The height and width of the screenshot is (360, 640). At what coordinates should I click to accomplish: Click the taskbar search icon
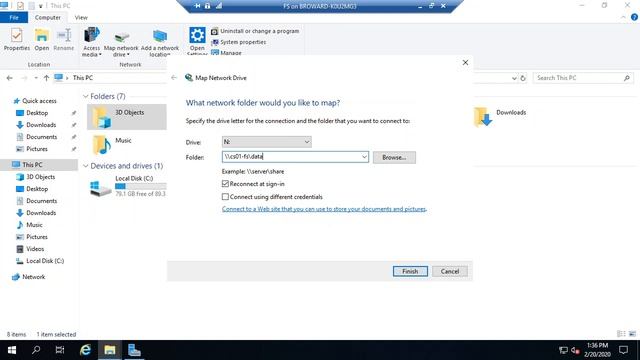pos(36,350)
